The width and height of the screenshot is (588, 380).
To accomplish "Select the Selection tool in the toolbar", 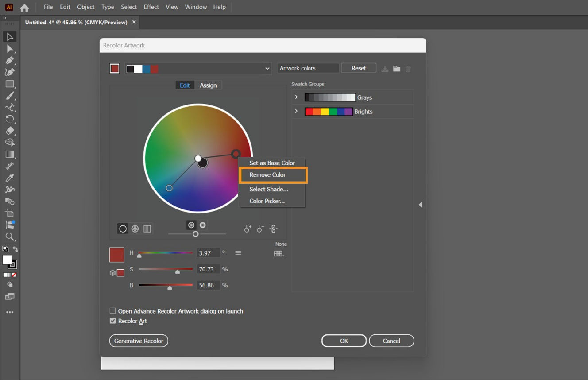I will (10, 37).
